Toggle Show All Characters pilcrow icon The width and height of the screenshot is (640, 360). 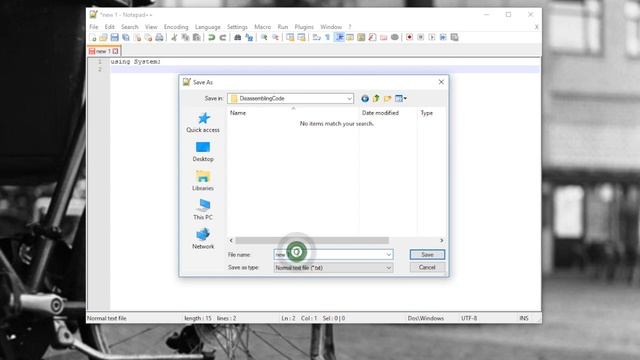click(328, 38)
